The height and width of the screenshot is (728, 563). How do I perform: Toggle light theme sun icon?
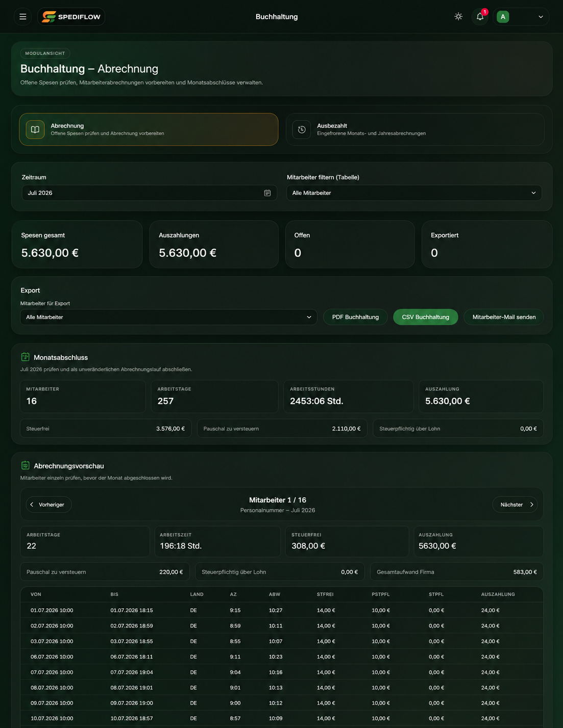point(458,17)
